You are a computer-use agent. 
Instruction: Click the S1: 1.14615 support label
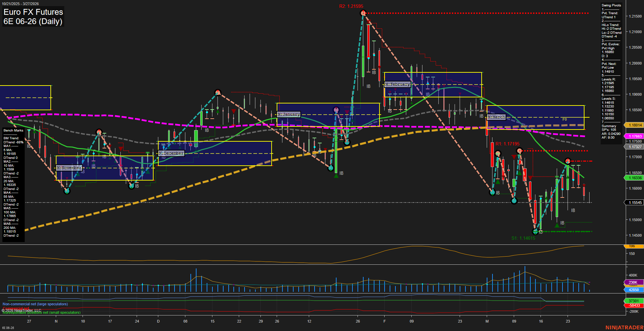pos(524,238)
